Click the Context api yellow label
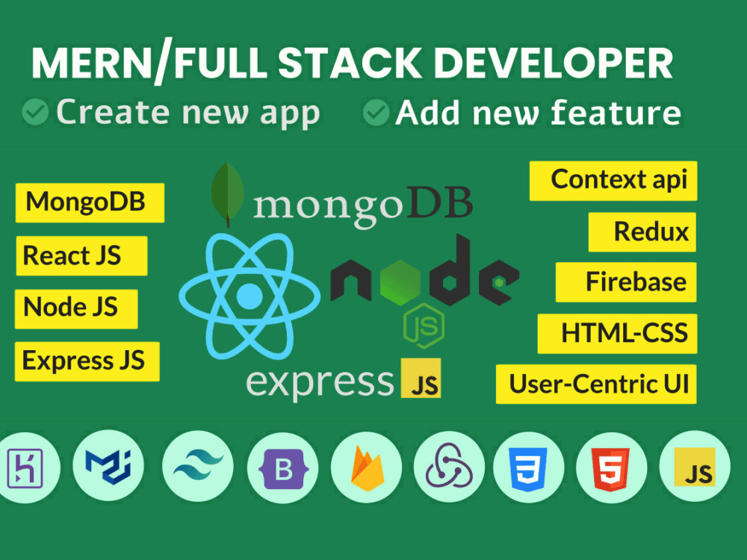 click(x=613, y=181)
